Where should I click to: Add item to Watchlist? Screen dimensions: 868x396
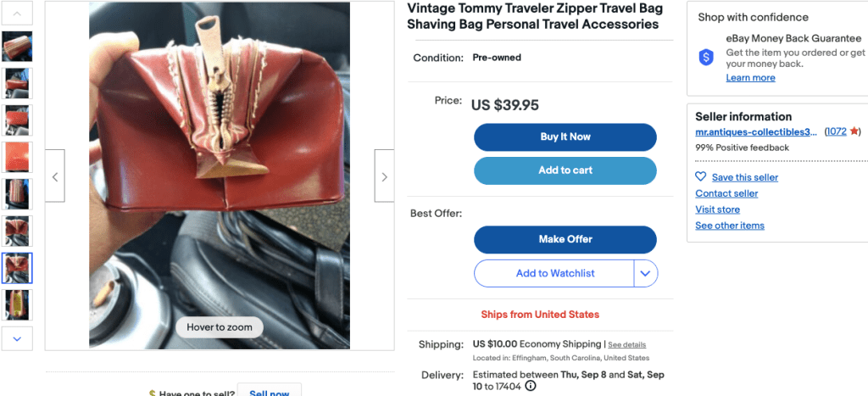point(554,273)
